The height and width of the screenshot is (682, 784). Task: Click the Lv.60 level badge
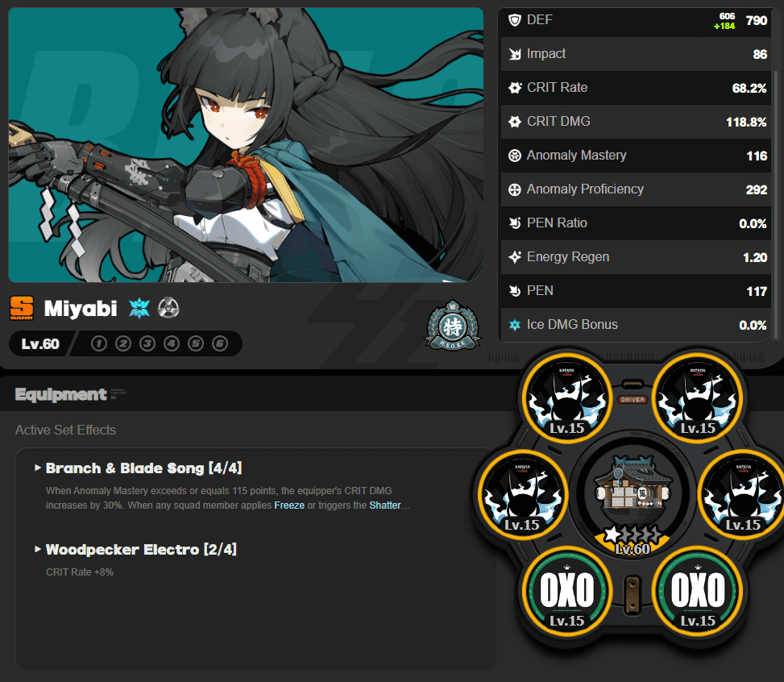pos(40,344)
